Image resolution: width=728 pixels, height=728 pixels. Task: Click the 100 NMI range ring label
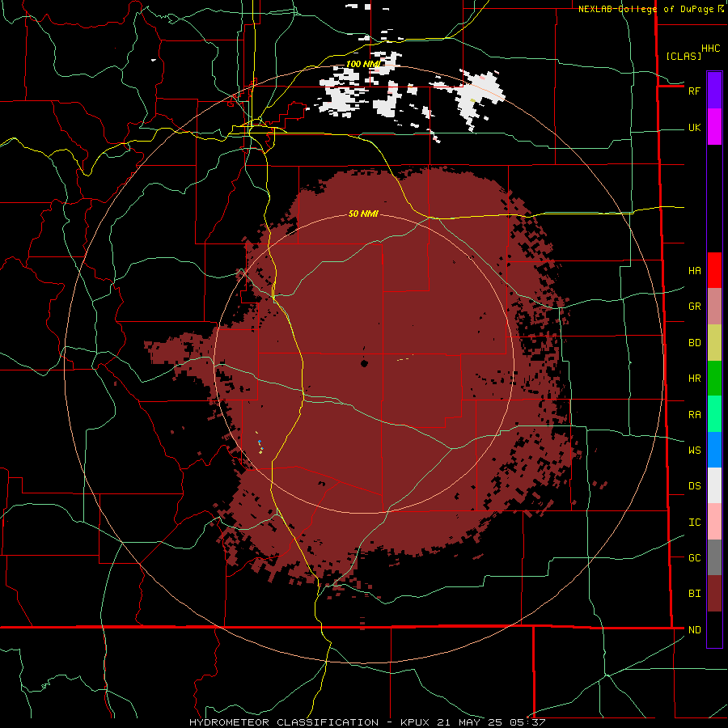(x=363, y=64)
